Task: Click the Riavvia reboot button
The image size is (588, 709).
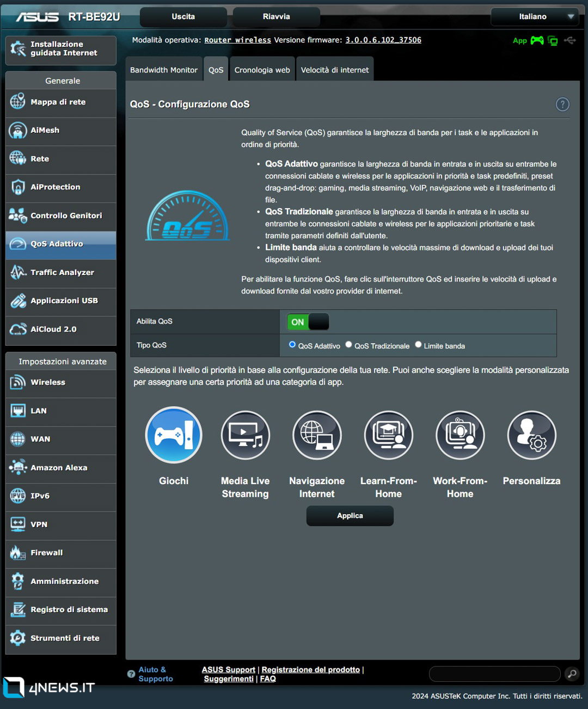Action: point(277,17)
